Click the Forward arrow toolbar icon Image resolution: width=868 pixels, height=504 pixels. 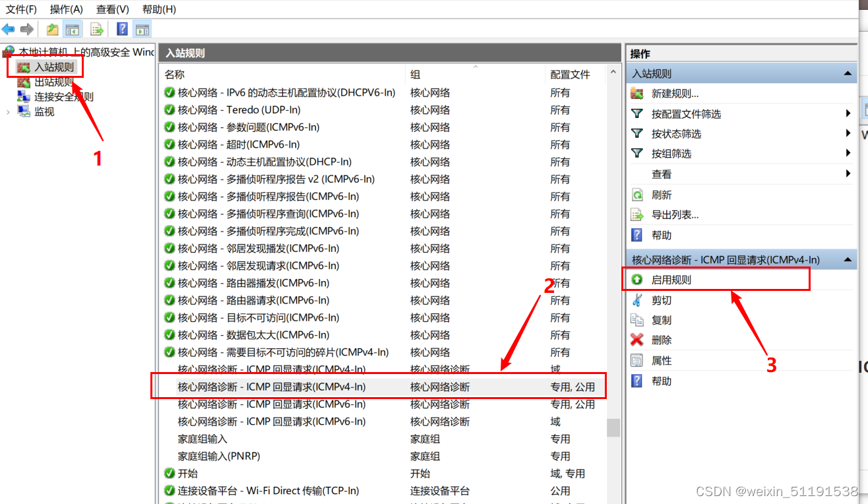[27, 29]
